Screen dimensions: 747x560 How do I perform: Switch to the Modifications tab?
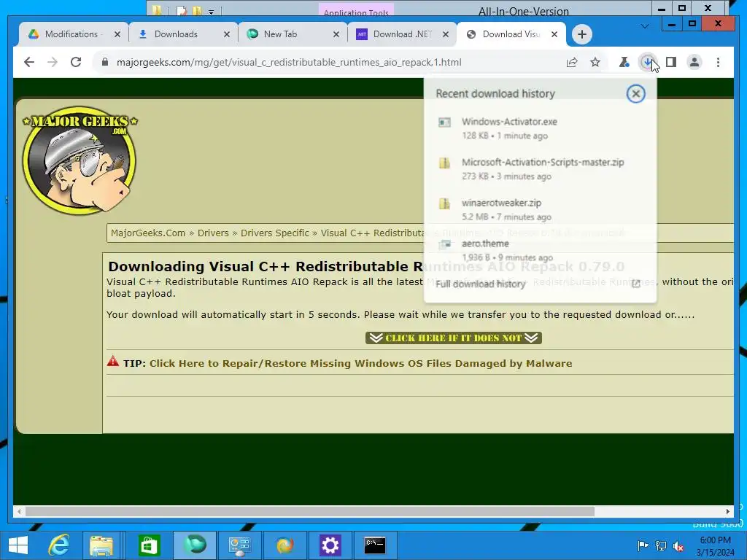coord(71,34)
